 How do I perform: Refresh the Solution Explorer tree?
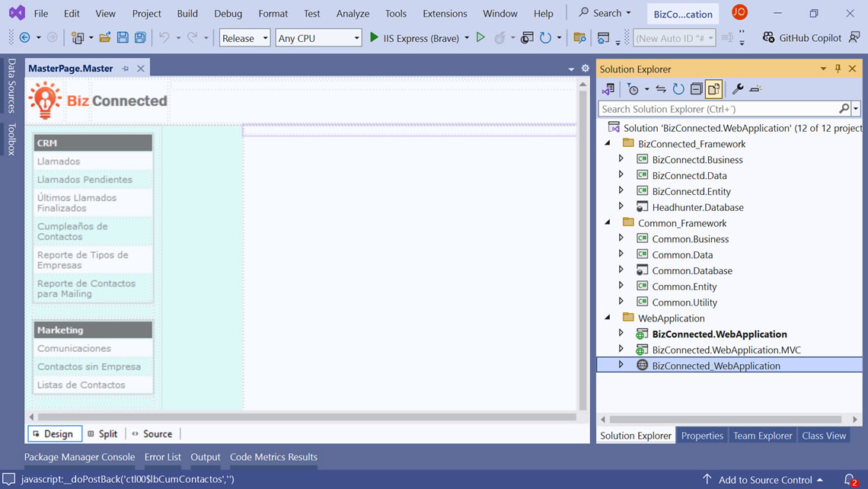click(678, 89)
